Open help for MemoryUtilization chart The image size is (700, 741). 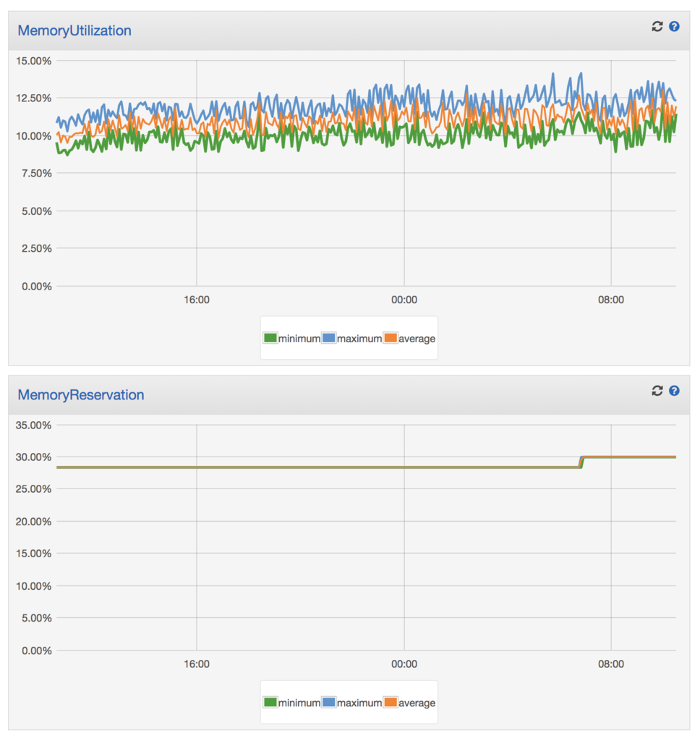(674, 27)
